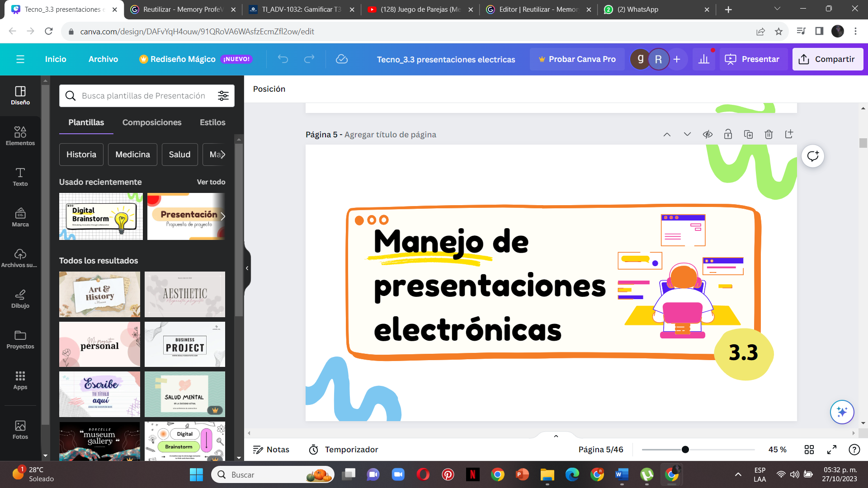
Task: Open the Archivo menu
Action: point(103,59)
